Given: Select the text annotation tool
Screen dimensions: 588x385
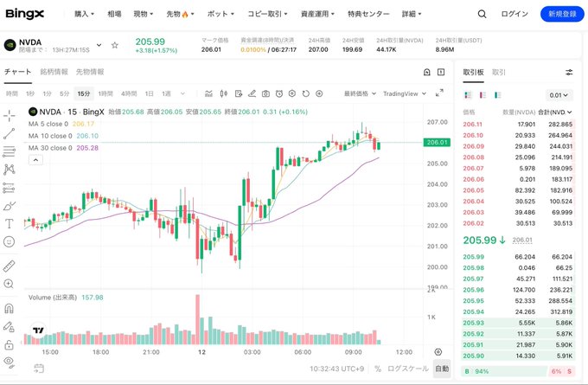Looking at the screenshot, I should tap(9, 223).
